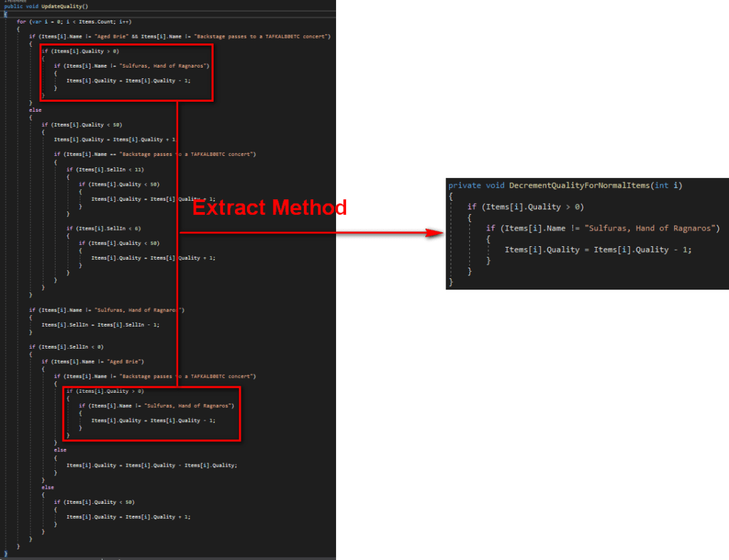Screen dimensions: 729x560
Task: Click the Items[i].SellIn < 0 condition
Action: point(71,347)
